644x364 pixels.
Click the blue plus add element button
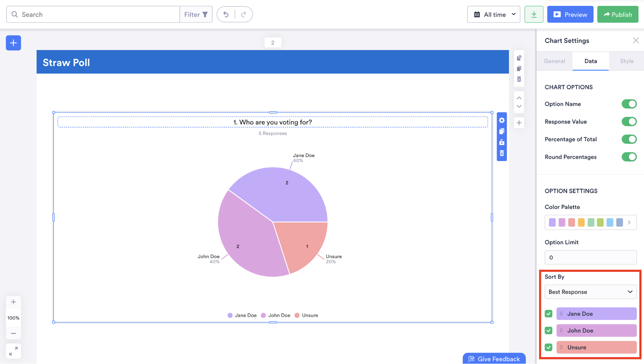click(x=13, y=43)
